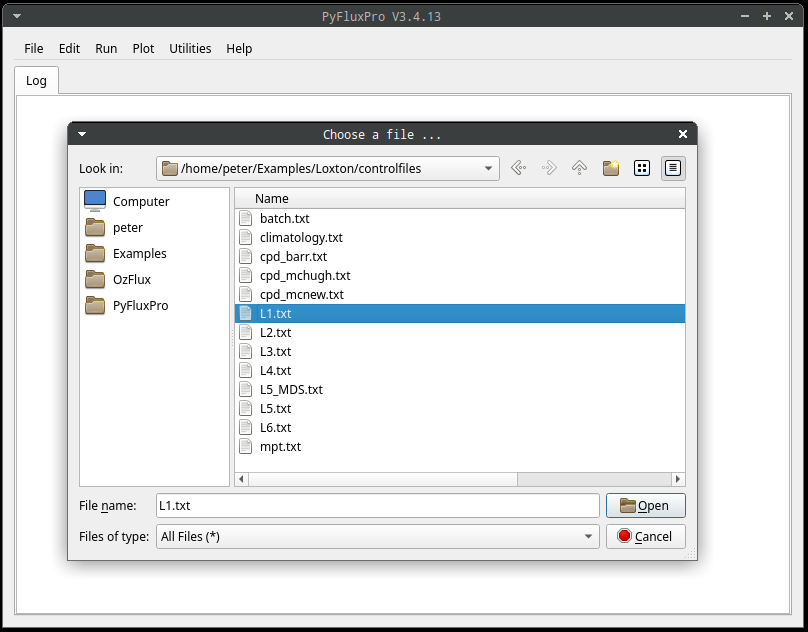808x632 pixels.
Task: Click the forward navigation arrow icon
Action: click(549, 168)
